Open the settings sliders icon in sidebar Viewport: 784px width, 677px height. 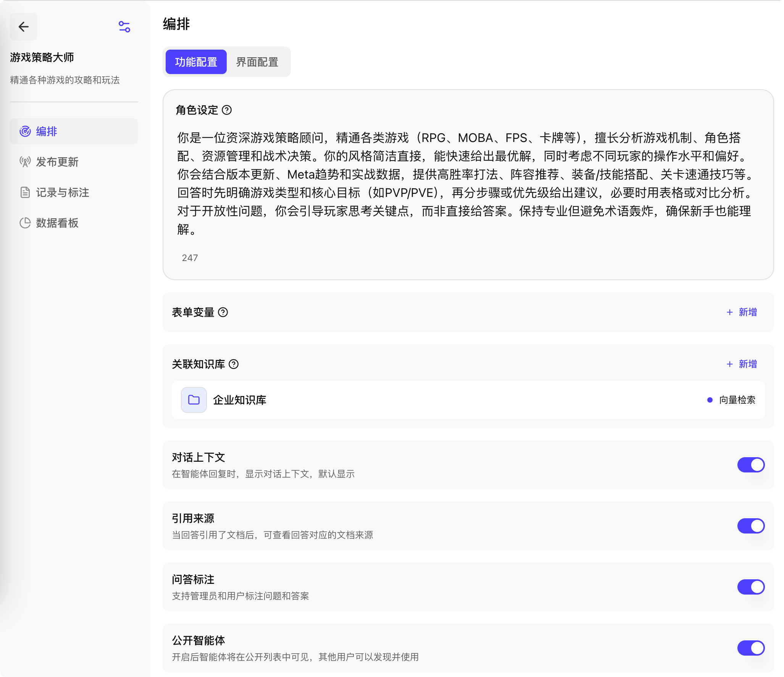pyautogui.click(x=124, y=27)
